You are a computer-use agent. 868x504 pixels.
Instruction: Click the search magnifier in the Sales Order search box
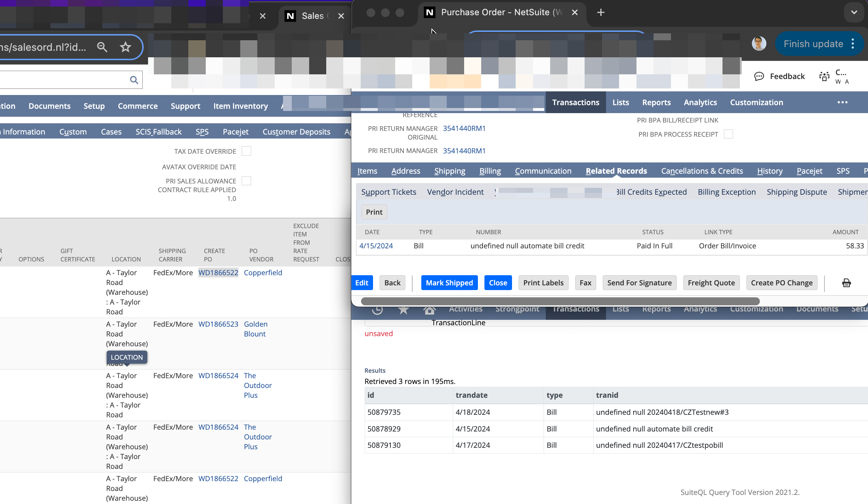point(134,80)
